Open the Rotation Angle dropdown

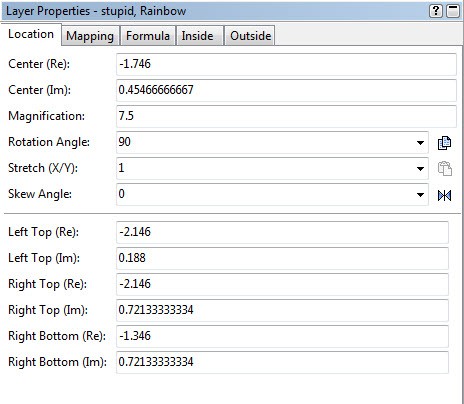(x=420, y=143)
